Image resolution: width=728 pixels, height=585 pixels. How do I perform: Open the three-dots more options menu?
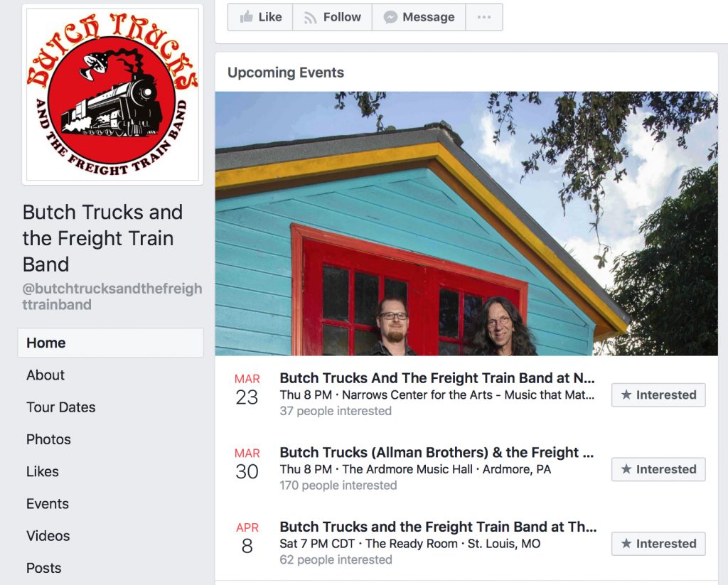pos(483,17)
